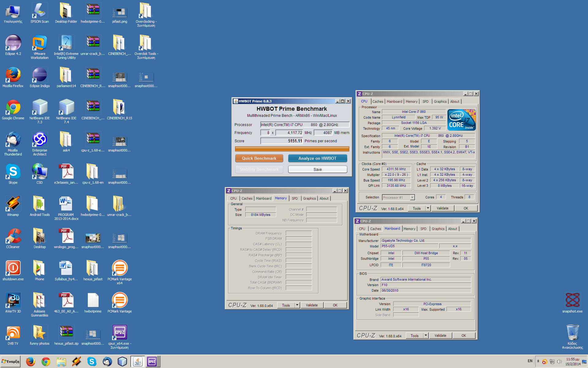Open the EPSON Scan desktop icon

click(x=40, y=13)
